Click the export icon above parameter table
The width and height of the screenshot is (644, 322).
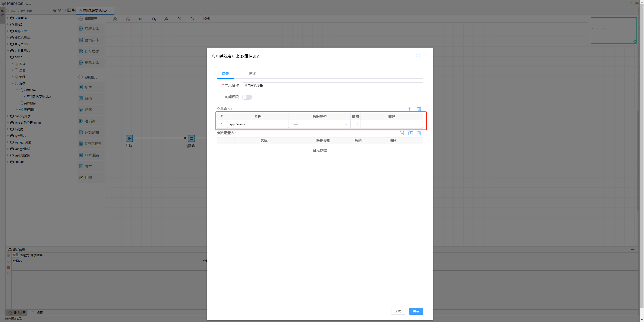pyautogui.click(x=410, y=133)
